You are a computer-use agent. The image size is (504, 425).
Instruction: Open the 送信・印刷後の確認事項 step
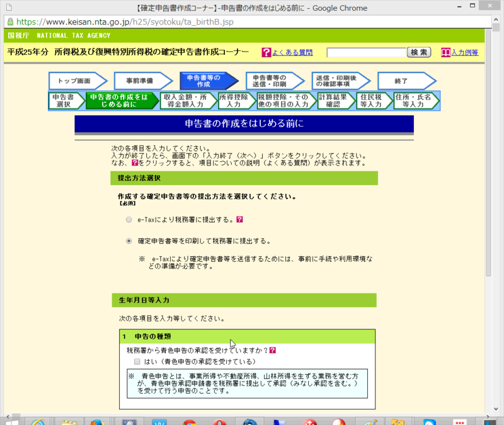tap(341, 81)
